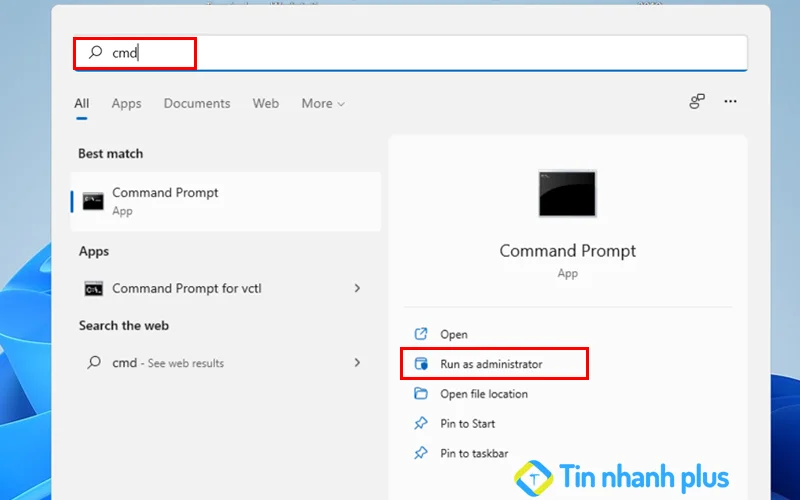Click the Apps section heading in results
800x500 pixels.
pyautogui.click(x=94, y=252)
